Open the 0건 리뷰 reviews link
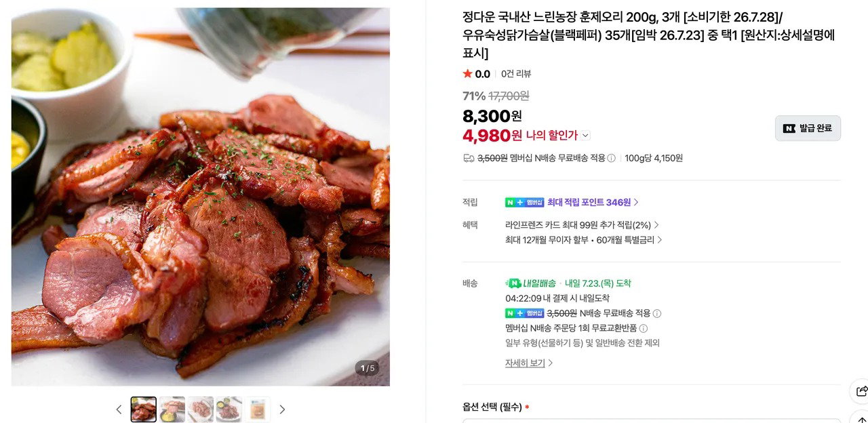 [x=516, y=74]
